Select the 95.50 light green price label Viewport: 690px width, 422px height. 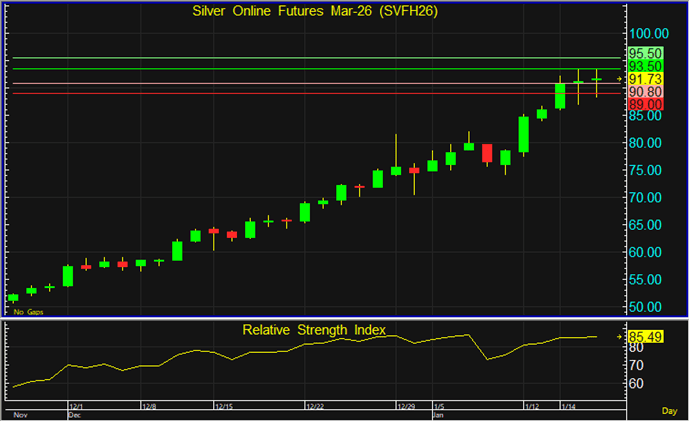[645, 53]
